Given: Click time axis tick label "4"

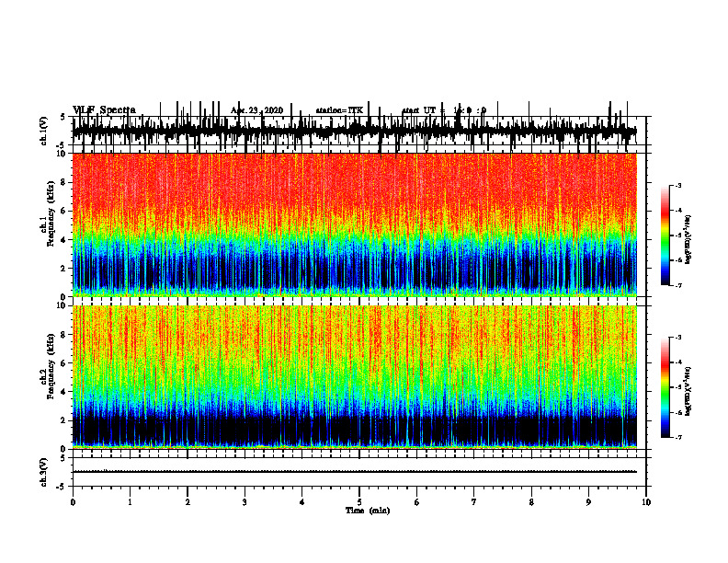Looking at the screenshot, I should (301, 502).
